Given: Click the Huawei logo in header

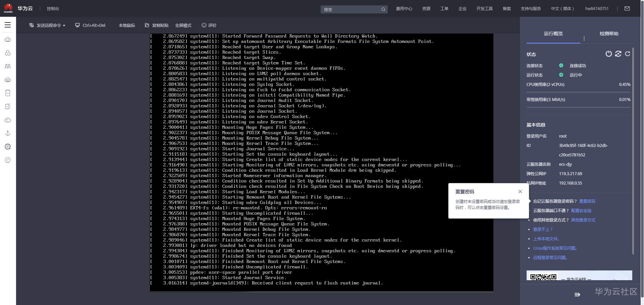Looking at the screenshot, I should coord(8,8).
